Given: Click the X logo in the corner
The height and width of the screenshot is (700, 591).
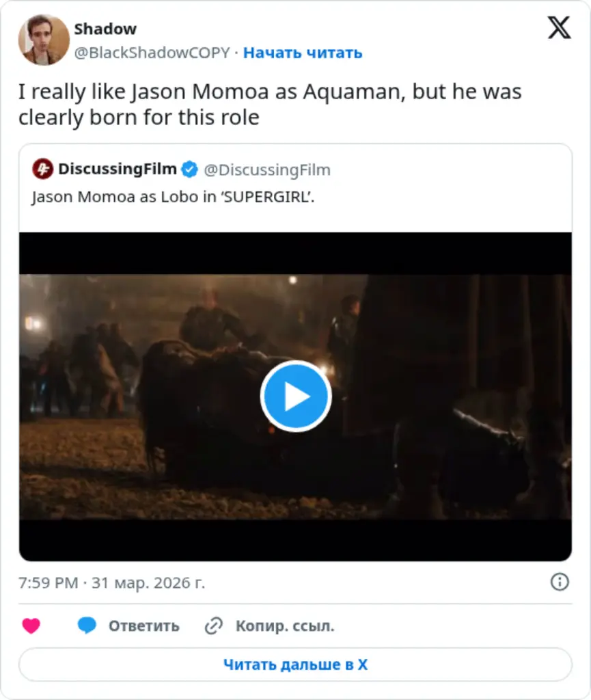Looking at the screenshot, I should coord(559,28).
